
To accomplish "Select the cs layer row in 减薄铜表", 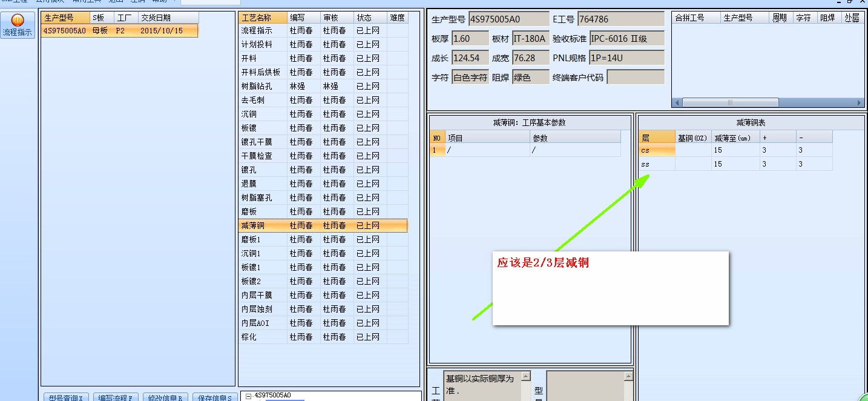I will 735,150.
